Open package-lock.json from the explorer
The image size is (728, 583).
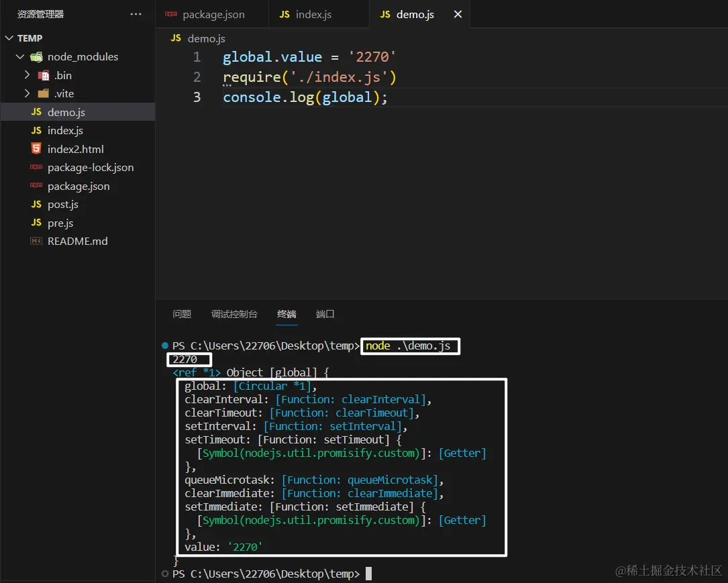pos(78,168)
